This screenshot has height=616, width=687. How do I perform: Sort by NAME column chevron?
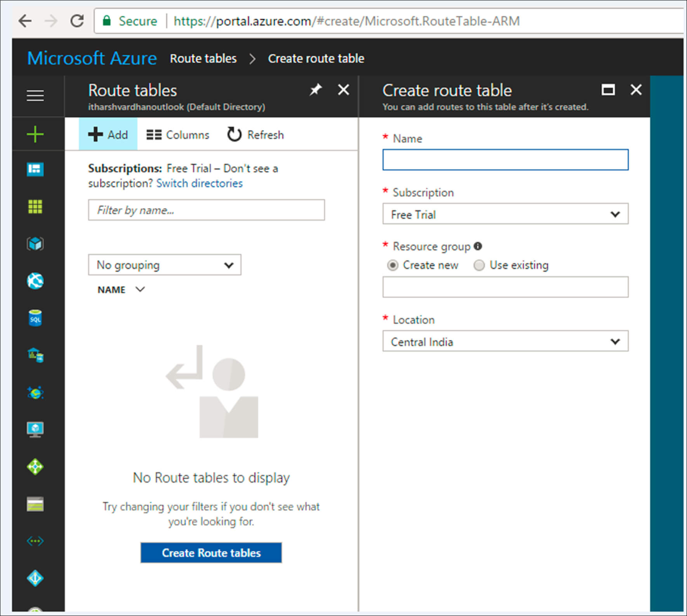pyautogui.click(x=140, y=290)
